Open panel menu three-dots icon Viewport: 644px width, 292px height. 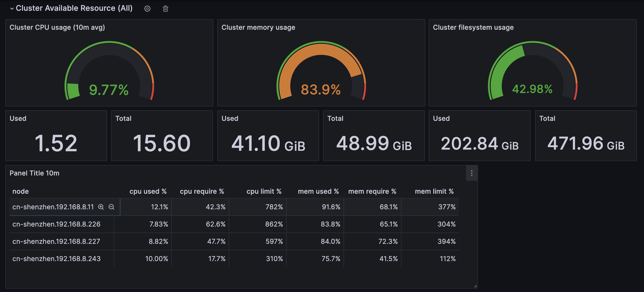[472, 173]
